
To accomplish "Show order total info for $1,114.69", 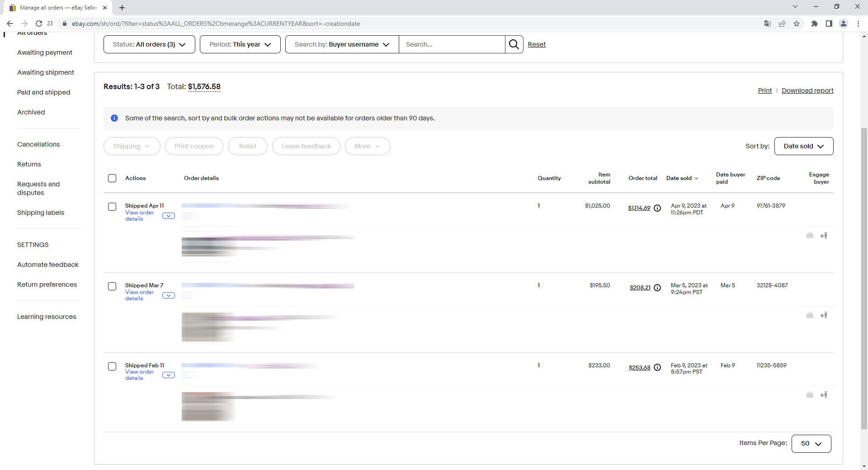I will pos(657,208).
